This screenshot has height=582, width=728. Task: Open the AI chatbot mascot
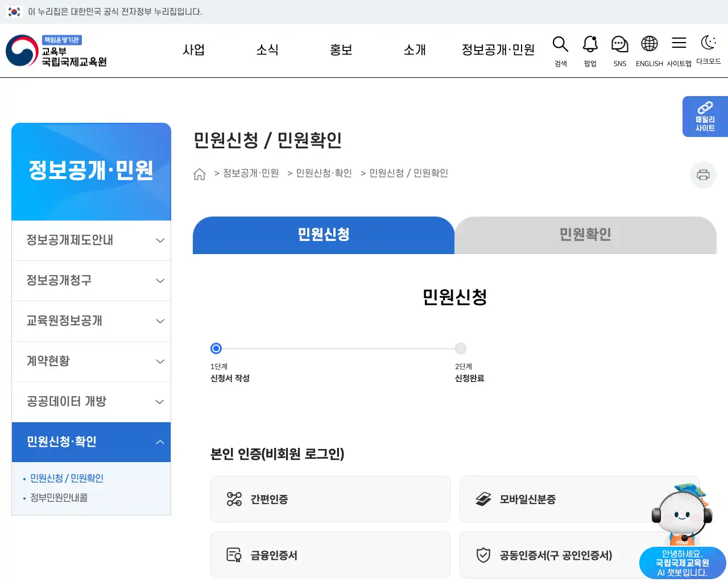[x=681, y=514]
